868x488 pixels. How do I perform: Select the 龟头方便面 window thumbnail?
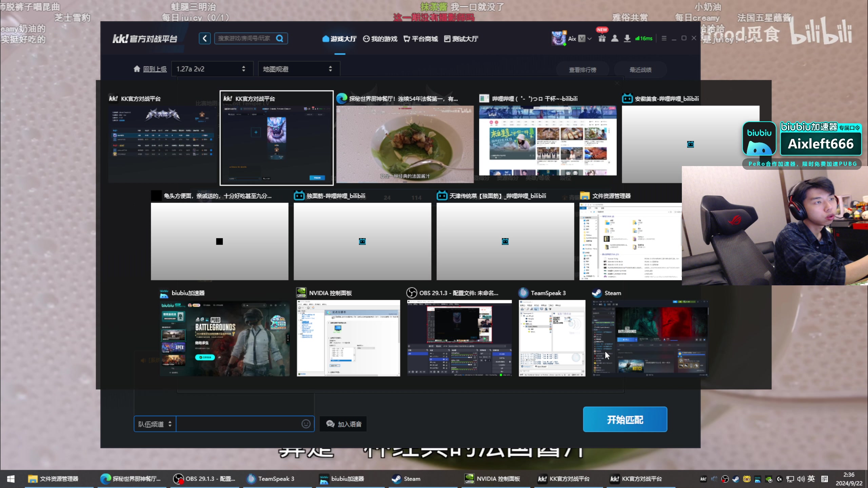(x=219, y=241)
